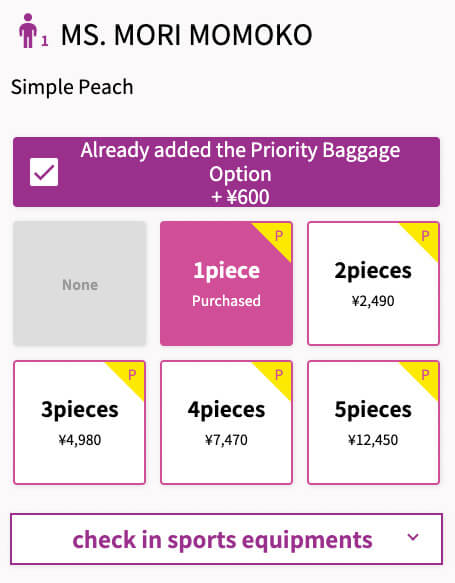Click the +¥600 price in the banner
Image resolution: width=455 pixels, height=583 pixels.
[x=241, y=197]
